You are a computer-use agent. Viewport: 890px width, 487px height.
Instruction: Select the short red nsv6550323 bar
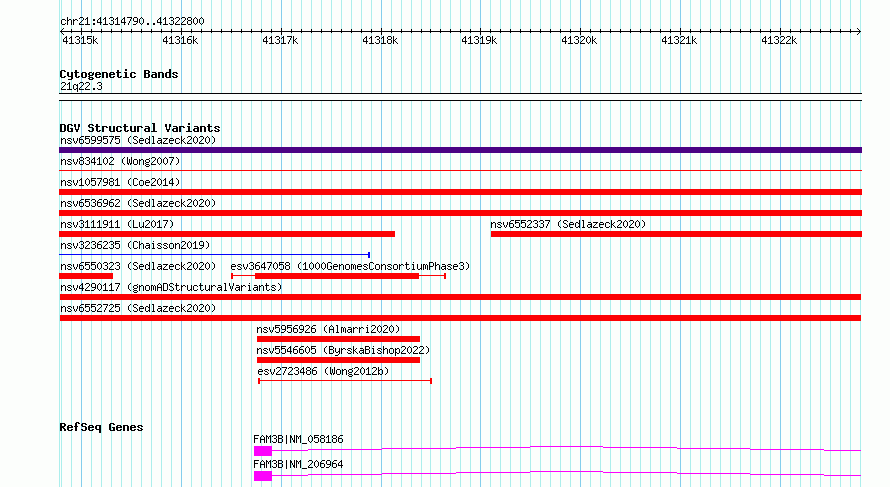pos(86,276)
